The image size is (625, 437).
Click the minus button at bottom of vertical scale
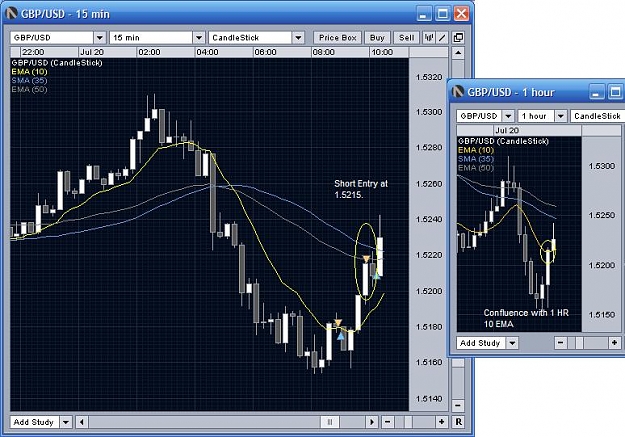click(458, 406)
